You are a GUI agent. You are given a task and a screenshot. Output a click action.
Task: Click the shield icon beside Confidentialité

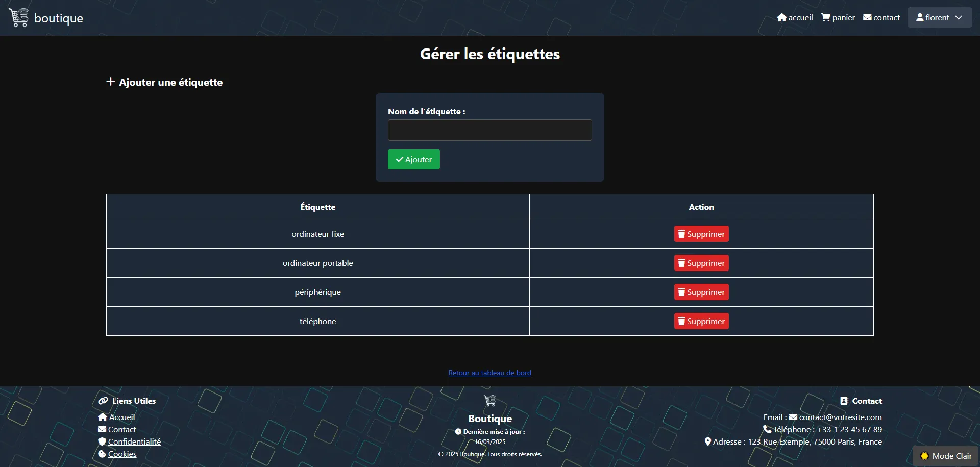(102, 442)
